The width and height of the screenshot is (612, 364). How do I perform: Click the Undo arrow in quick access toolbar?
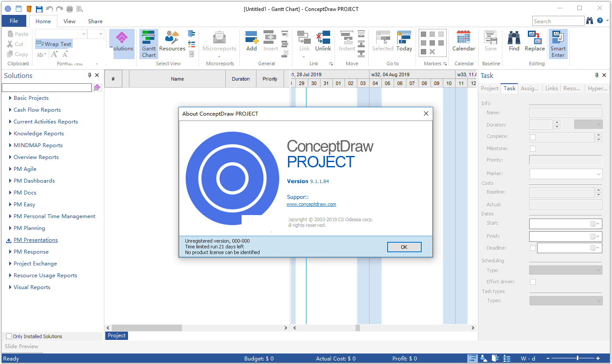(x=49, y=9)
